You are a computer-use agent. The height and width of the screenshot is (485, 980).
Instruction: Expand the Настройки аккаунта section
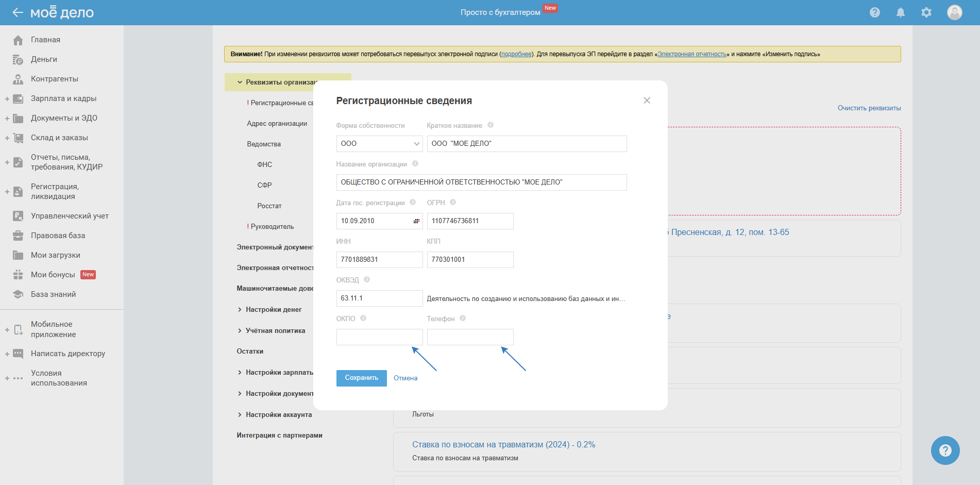240,414
